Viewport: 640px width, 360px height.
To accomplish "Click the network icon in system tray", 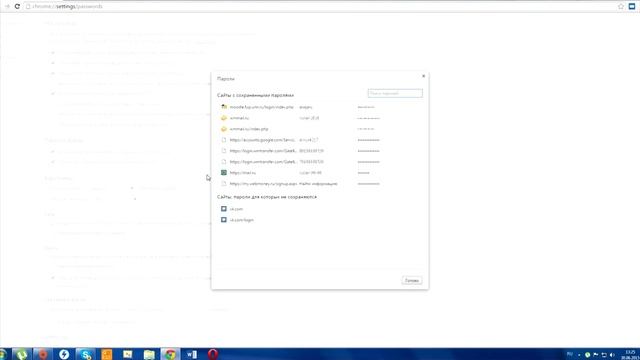I will [604, 355].
